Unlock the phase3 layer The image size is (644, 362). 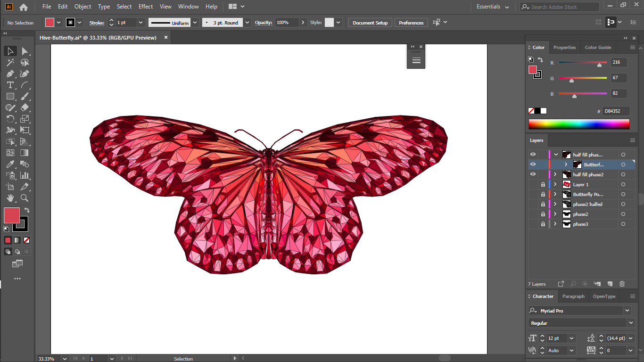coord(543,224)
